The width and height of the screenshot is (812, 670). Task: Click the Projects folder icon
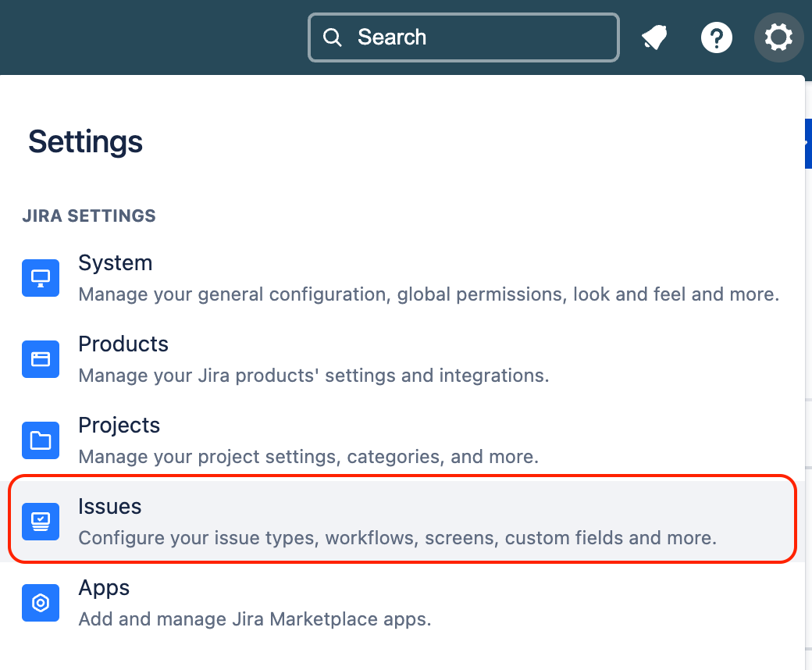tap(41, 440)
